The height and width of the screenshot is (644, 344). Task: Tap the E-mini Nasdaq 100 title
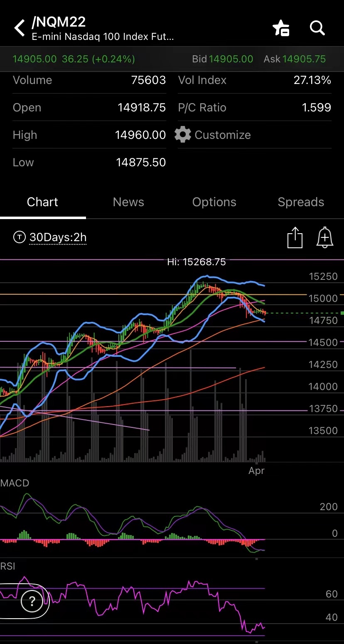[x=103, y=37]
